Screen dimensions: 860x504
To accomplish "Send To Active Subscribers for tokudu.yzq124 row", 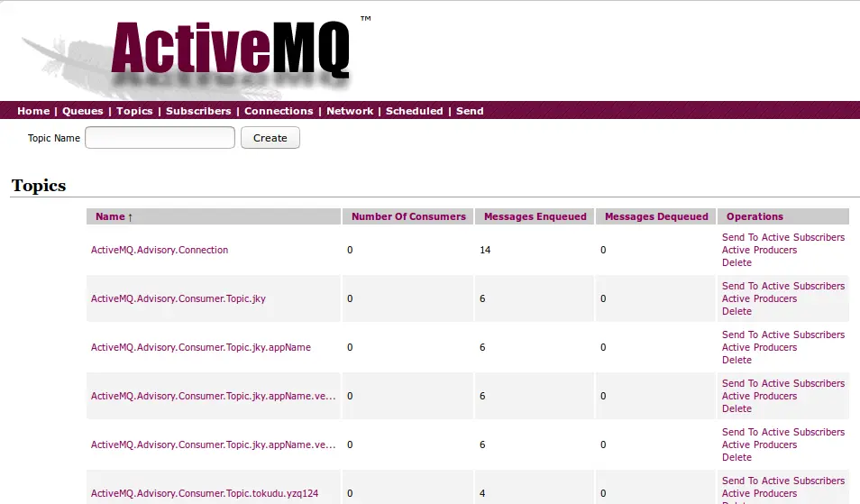I will [x=783, y=481].
